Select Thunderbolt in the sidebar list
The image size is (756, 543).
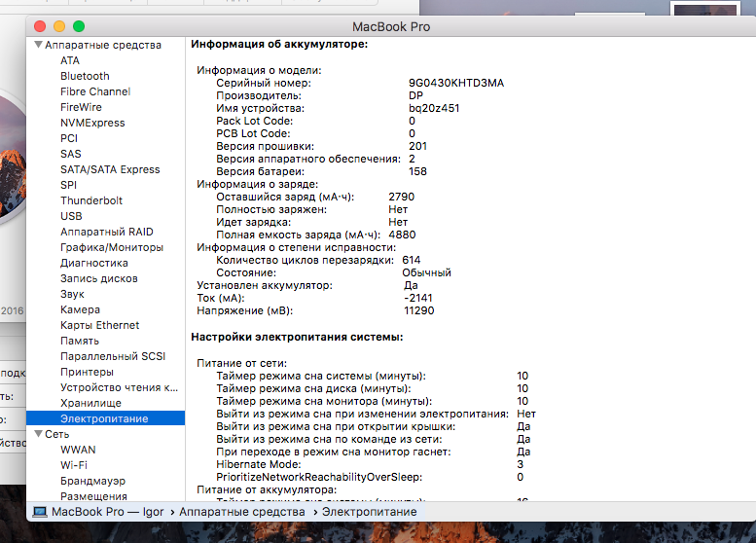[90, 200]
